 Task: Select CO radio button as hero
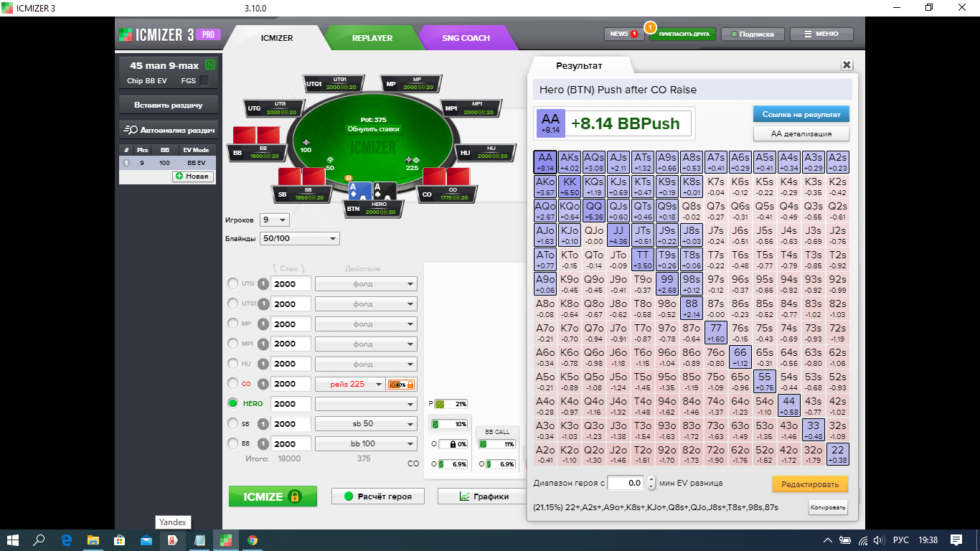click(232, 384)
